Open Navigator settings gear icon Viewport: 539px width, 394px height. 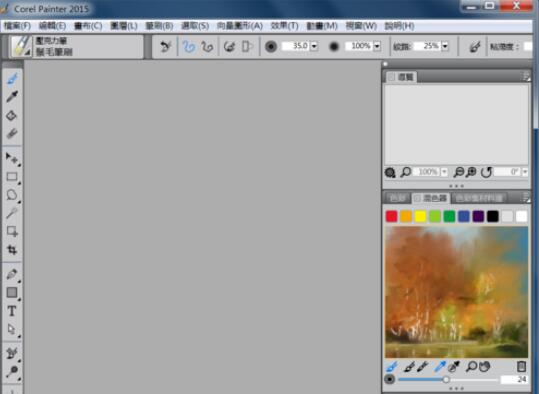point(390,172)
